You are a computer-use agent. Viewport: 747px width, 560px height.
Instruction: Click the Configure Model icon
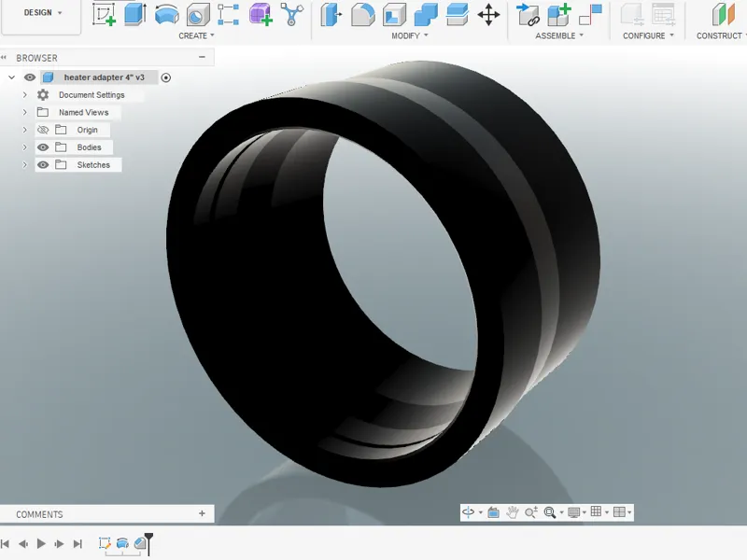(632, 14)
